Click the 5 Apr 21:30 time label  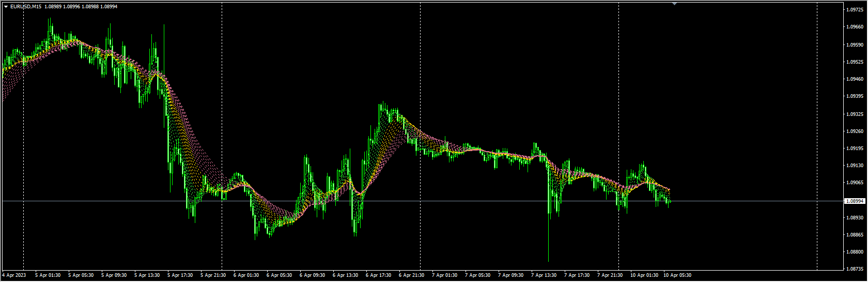pos(213,275)
